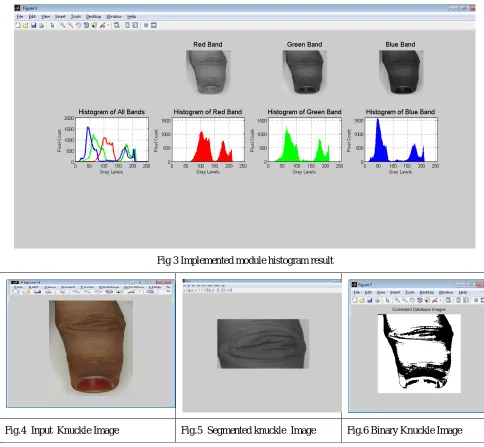Open the File menu in Figure 1

[20, 17]
